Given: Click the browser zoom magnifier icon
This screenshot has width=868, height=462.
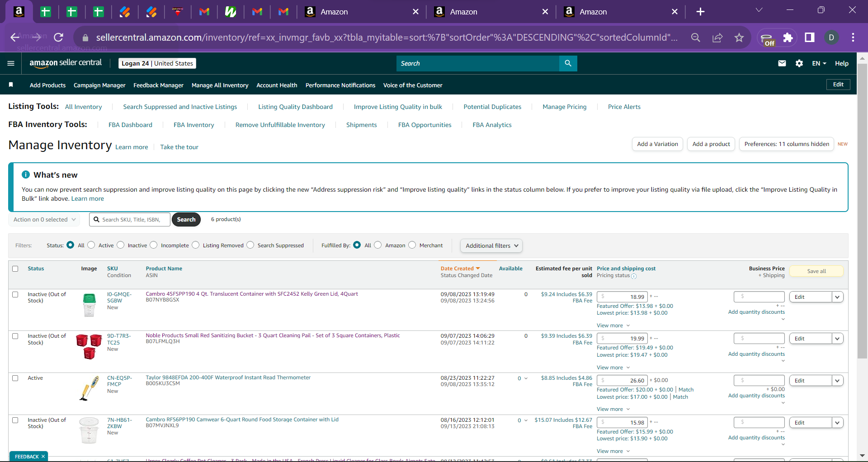Looking at the screenshot, I should [696, 38].
